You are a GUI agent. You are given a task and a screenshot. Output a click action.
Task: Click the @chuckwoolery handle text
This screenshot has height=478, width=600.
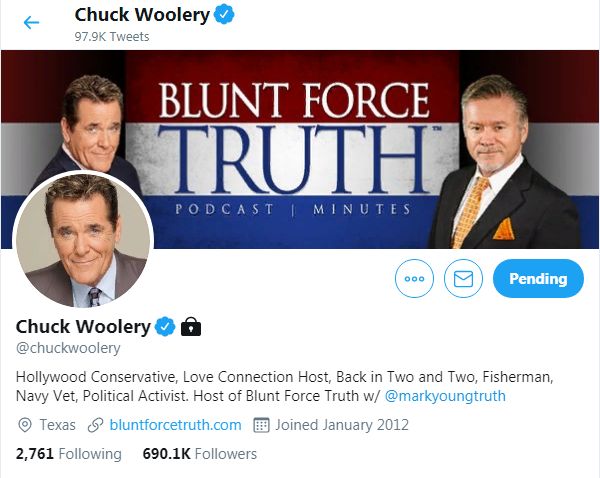pyautogui.click(x=68, y=348)
